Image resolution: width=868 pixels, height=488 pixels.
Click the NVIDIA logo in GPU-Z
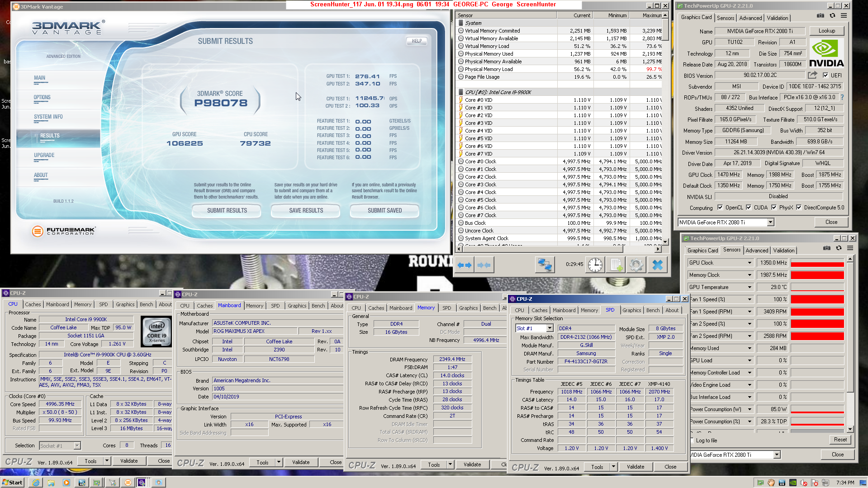click(826, 53)
